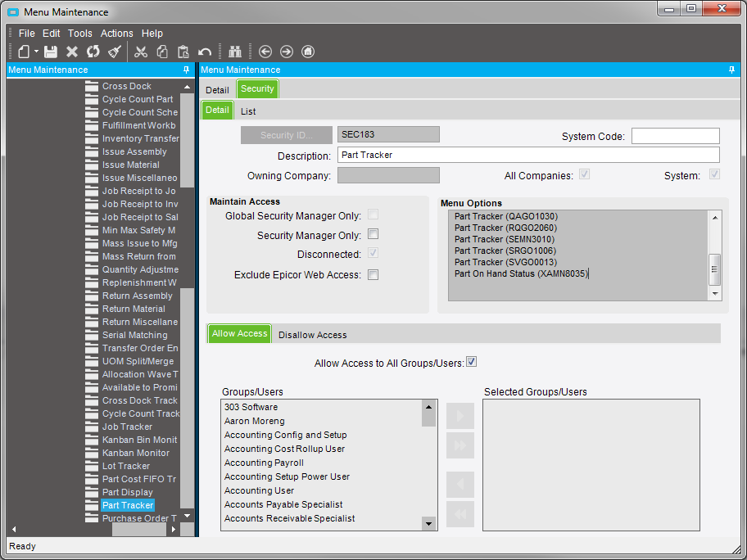
Task: Select Accounting Payroll in Groups/Users list
Action: pyautogui.click(x=264, y=463)
